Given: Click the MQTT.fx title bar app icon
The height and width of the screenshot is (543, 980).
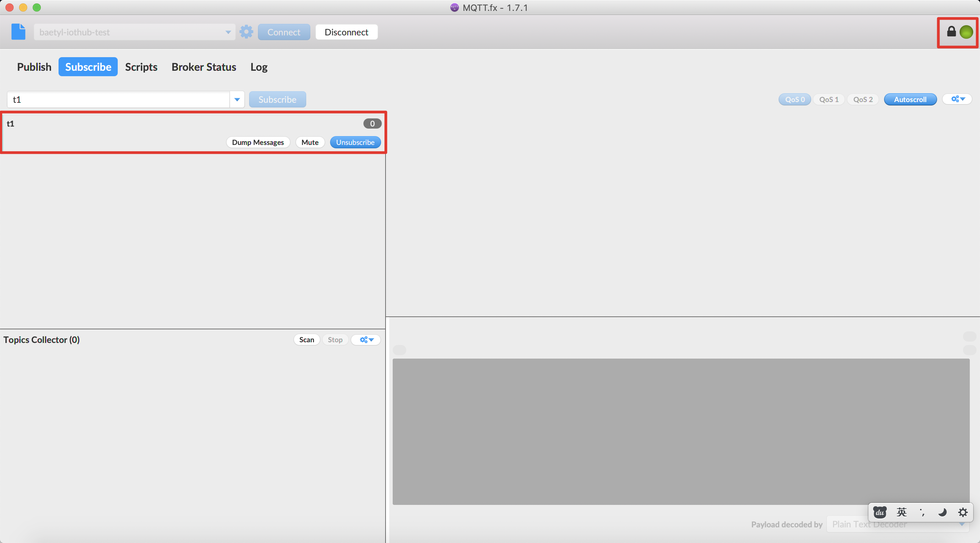Looking at the screenshot, I should pyautogui.click(x=454, y=7).
